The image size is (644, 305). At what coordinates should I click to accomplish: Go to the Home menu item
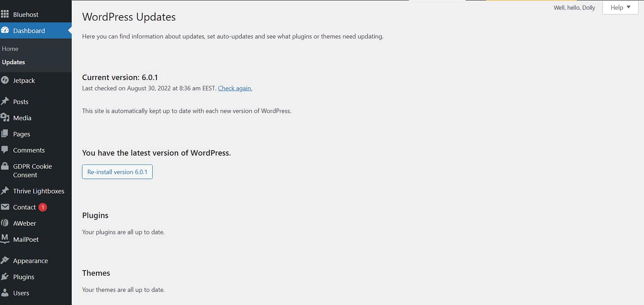[x=10, y=49]
